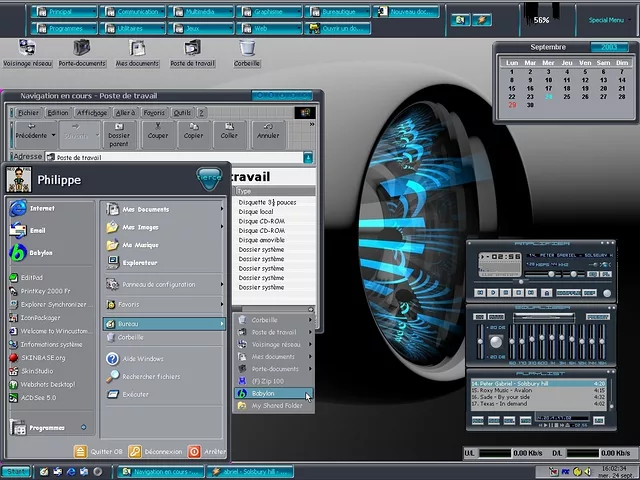Image resolution: width=640 pixels, height=480 pixels.
Task: Click the Déconnexion button
Action: pos(161,451)
